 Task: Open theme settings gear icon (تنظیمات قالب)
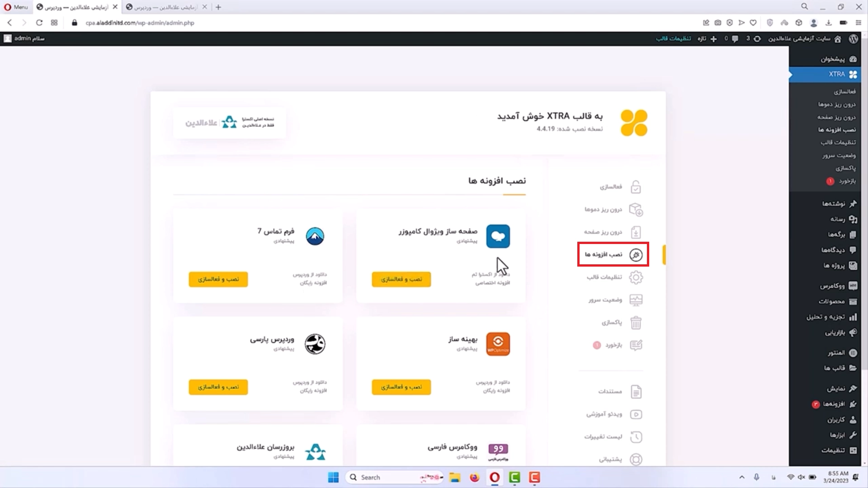(636, 277)
